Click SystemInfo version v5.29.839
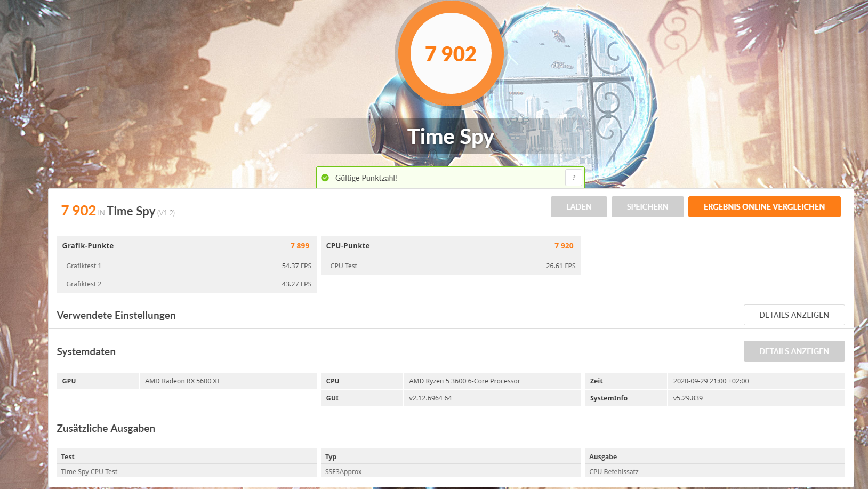The width and height of the screenshot is (868, 489). point(756,398)
